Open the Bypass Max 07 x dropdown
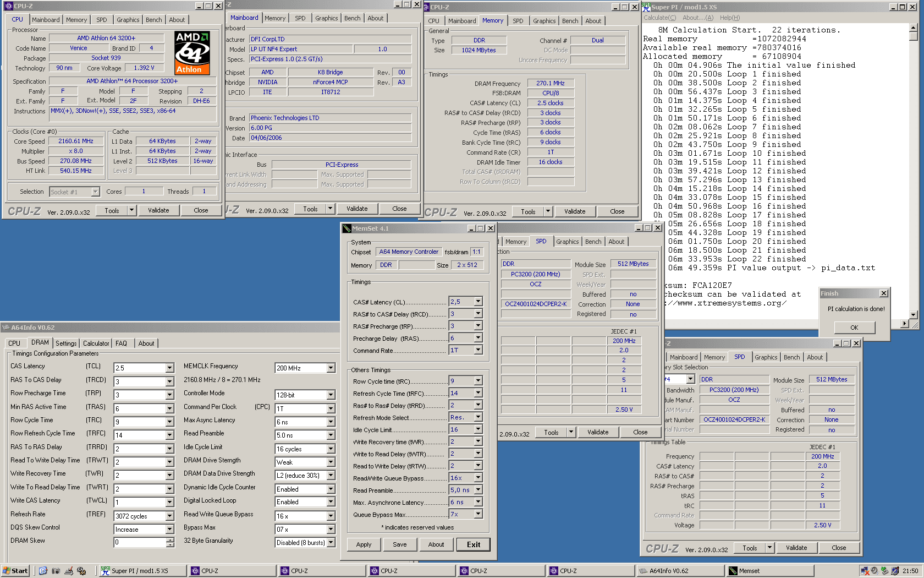Screen dimensions: 924x578 [x=331, y=530]
